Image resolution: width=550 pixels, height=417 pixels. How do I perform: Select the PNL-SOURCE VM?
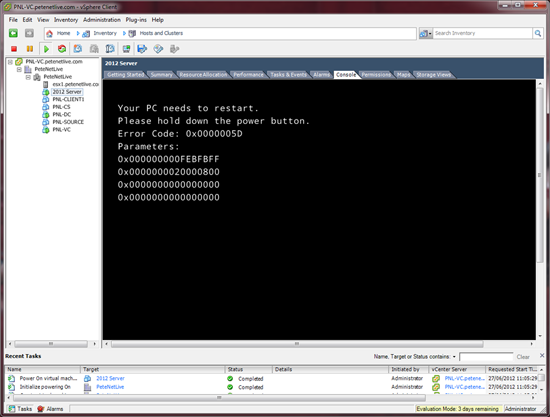(x=68, y=122)
